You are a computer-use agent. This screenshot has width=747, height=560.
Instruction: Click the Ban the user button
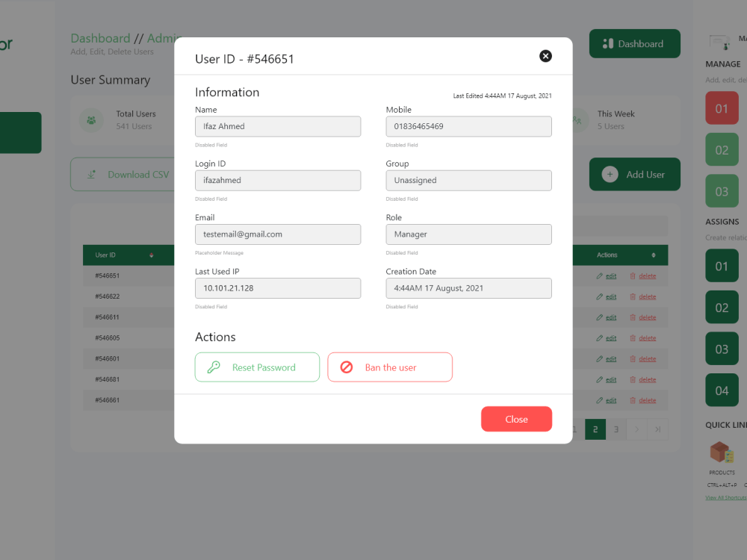point(390,367)
